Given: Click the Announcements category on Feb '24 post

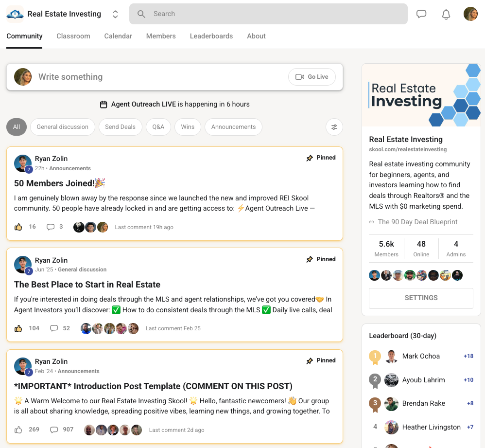Looking at the screenshot, I should click(x=79, y=371).
